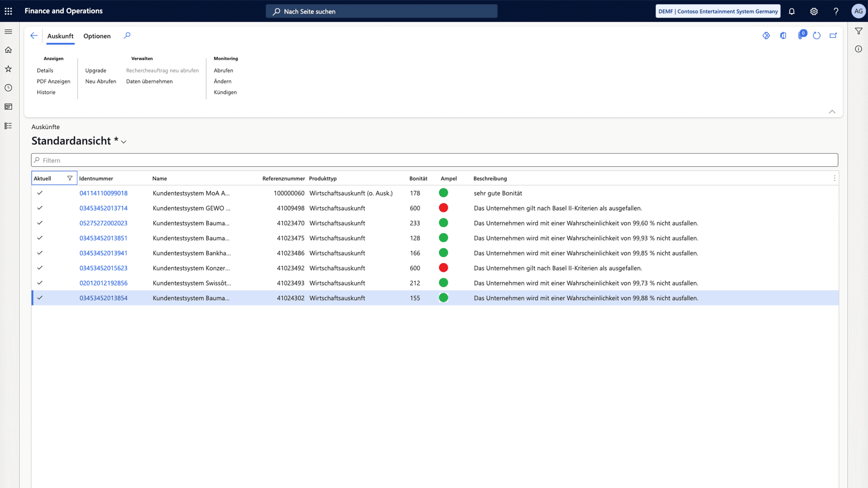The width and height of the screenshot is (868, 488).
Task: Refresh the page with circular arrow
Action: click(816, 36)
